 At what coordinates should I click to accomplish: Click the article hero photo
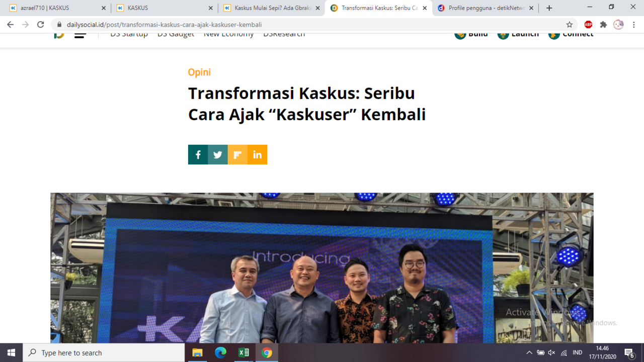pyautogui.click(x=322, y=268)
